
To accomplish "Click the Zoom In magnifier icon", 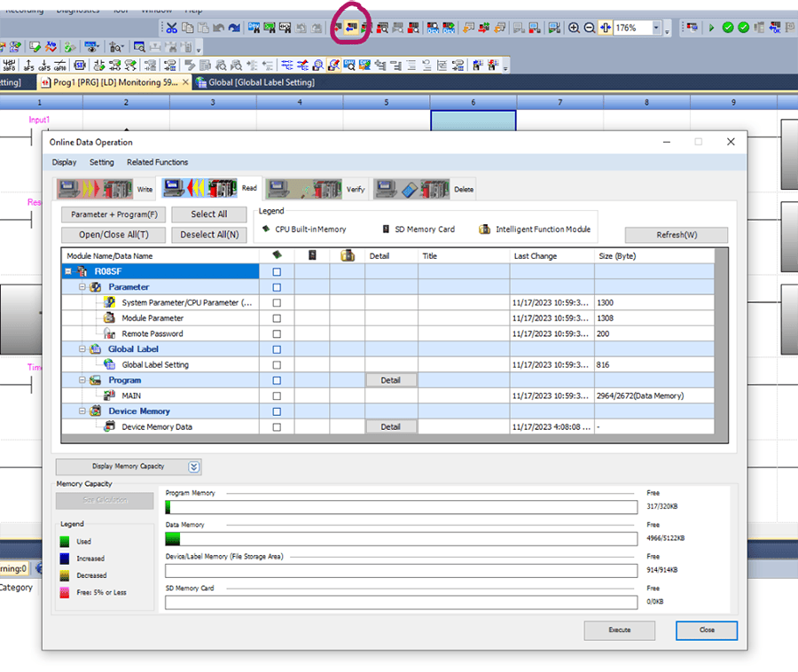I will point(575,28).
